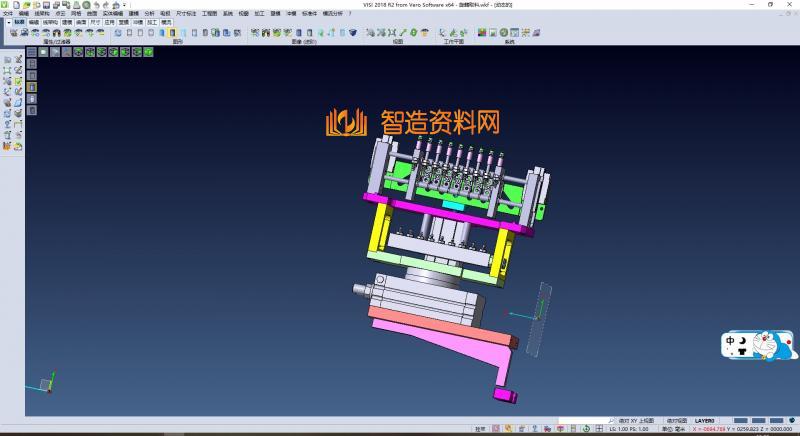
Task: Open the 文件 (File) menu
Action: click(8, 13)
